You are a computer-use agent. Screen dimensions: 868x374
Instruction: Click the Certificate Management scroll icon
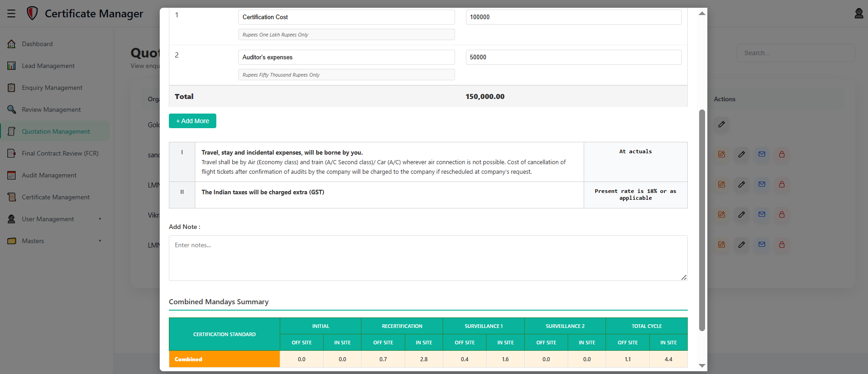pyautogui.click(x=12, y=197)
